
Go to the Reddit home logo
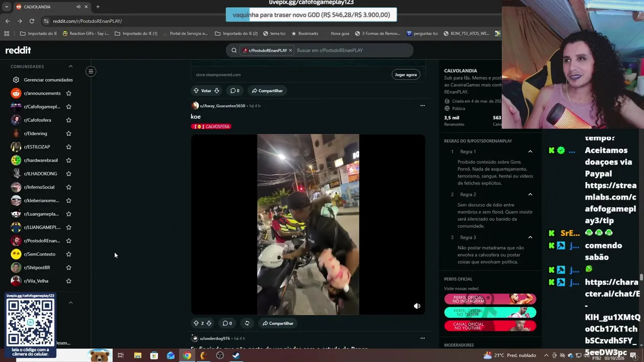tap(18, 50)
